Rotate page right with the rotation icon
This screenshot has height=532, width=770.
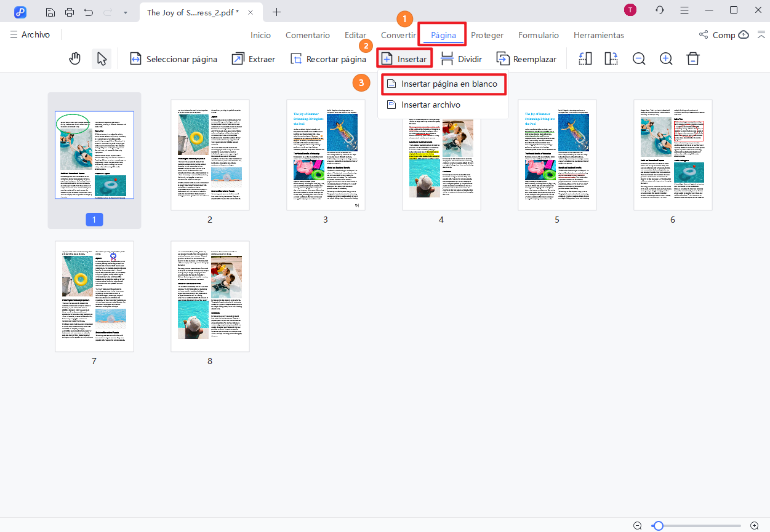[611, 58]
